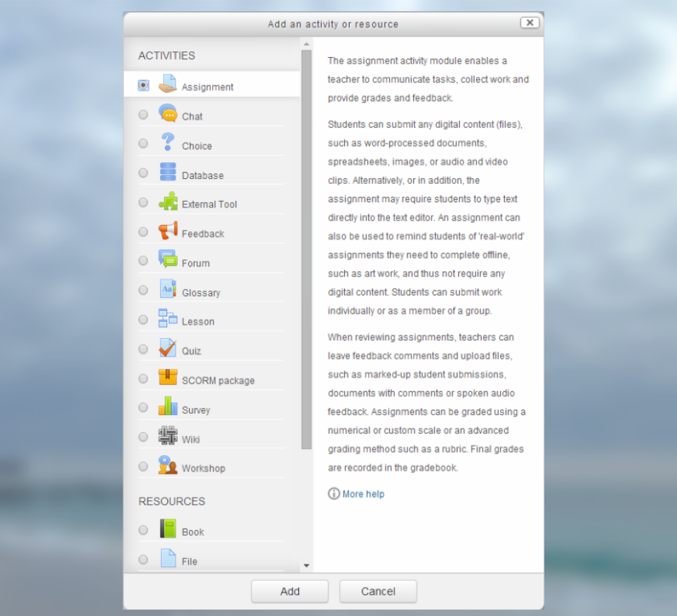Select the File radio button
This screenshot has width=677, height=616.
coord(143,560)
